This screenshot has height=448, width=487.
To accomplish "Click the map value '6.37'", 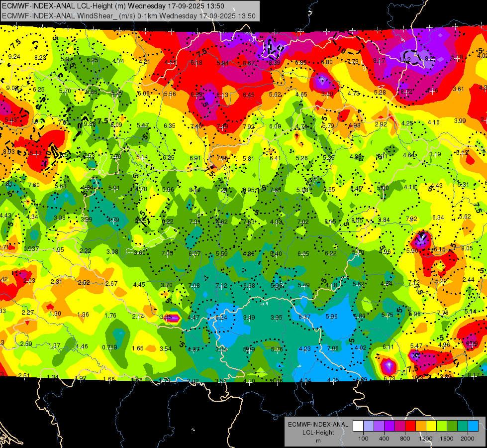I will (x=304, y=317).
